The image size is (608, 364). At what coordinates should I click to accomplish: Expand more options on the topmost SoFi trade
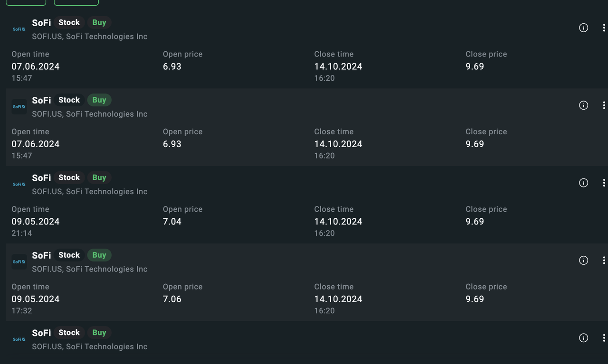coord(604,28)
